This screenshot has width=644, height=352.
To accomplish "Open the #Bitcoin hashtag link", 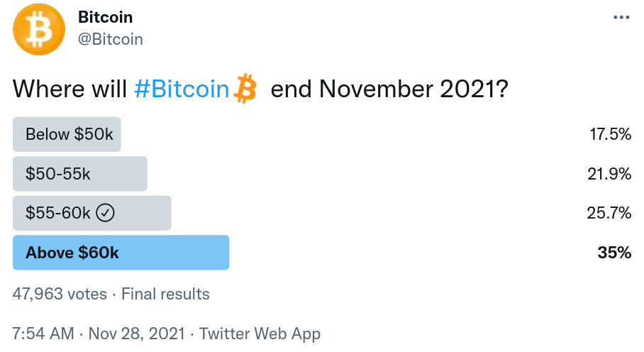I will pyautogui.click(x=182, y=89).
